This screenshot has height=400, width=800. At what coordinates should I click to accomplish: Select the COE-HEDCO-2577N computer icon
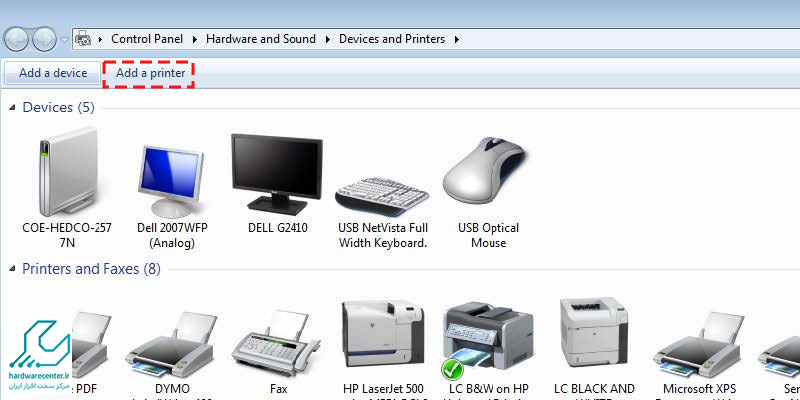[x=67, y=171]
